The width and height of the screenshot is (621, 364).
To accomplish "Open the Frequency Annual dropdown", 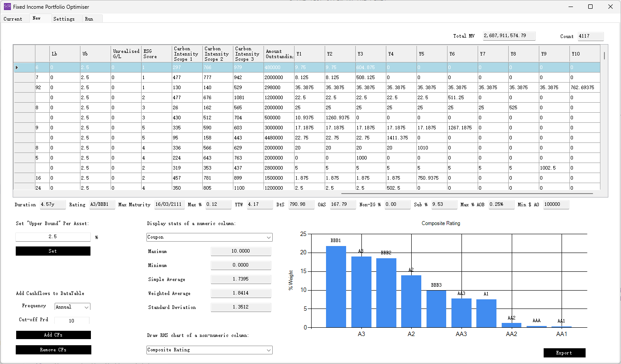I will click(x=72, y=307).
